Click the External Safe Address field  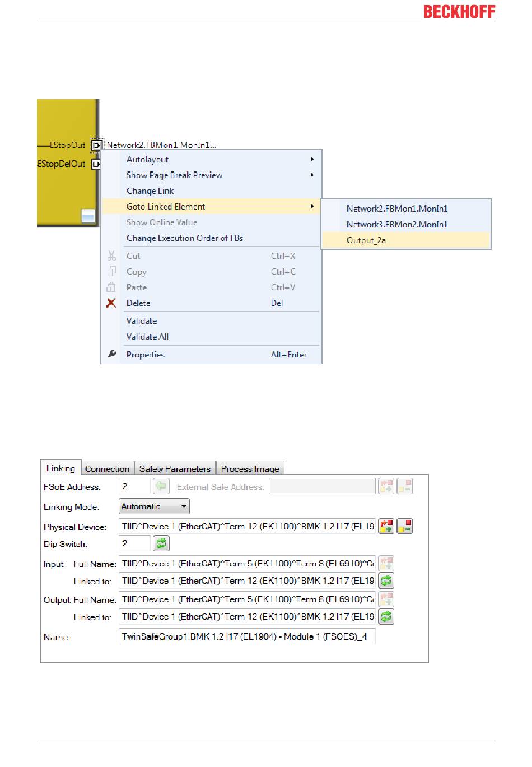tap(322, 486)
